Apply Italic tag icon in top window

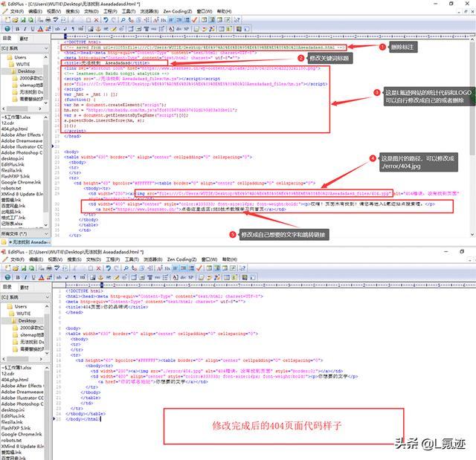(25, 29)
